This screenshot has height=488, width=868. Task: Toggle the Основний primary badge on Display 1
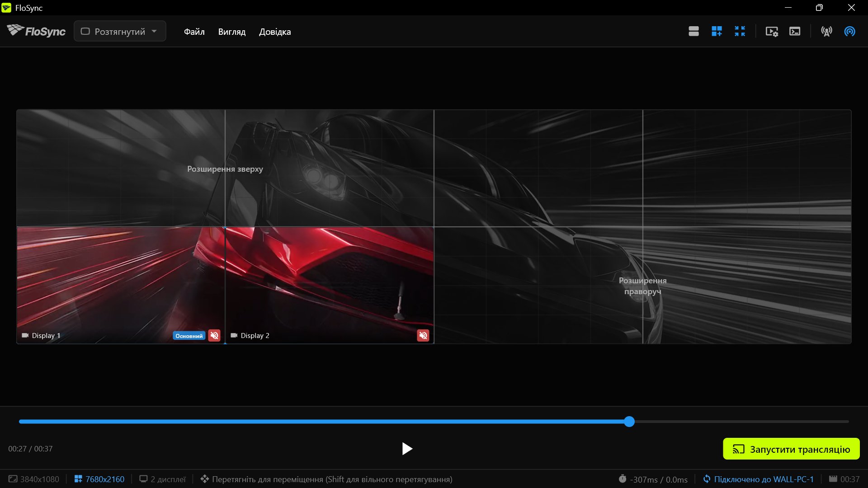coord(189,336)
